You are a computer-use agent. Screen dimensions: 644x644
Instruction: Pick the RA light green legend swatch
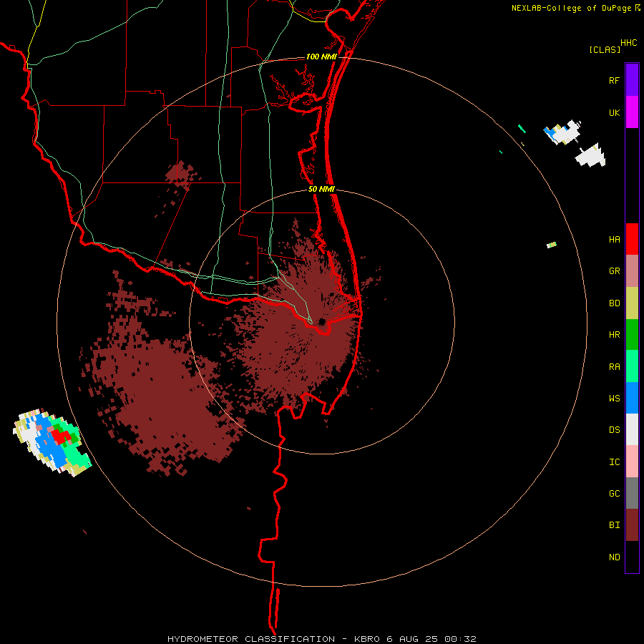tap(632, 366)
